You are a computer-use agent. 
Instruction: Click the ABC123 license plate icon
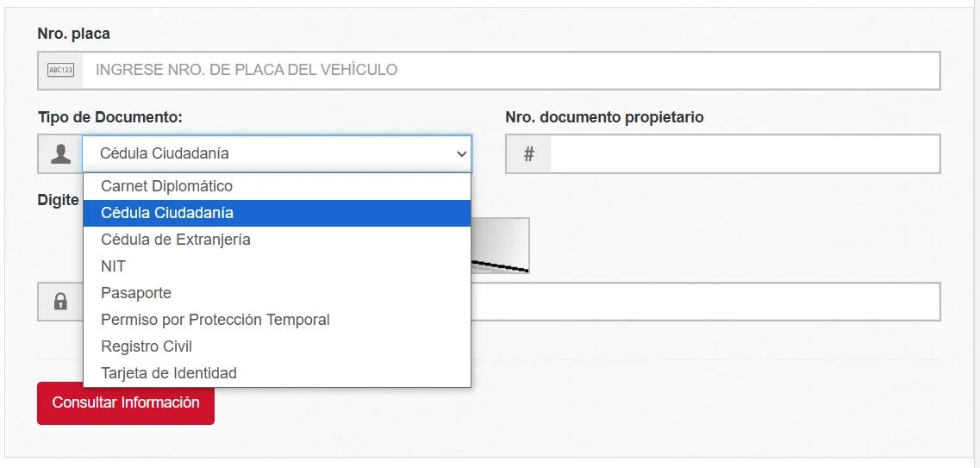click(60, 71)
